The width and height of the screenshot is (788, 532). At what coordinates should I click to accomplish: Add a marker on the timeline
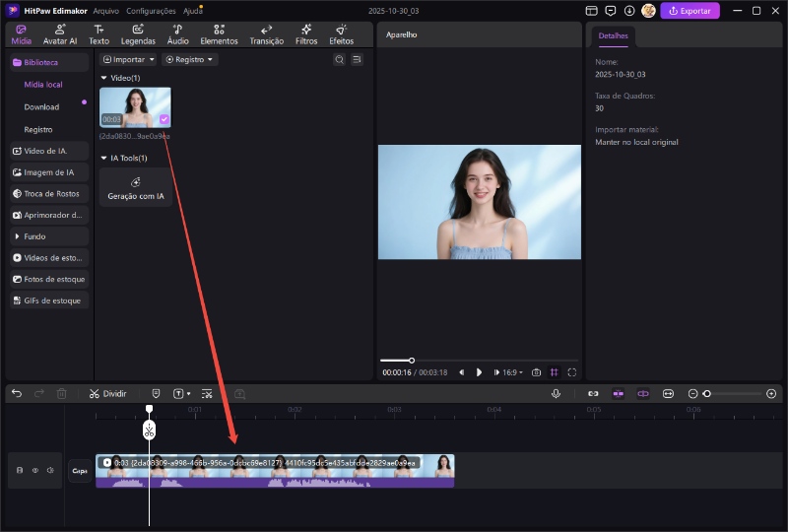point(156,394)
